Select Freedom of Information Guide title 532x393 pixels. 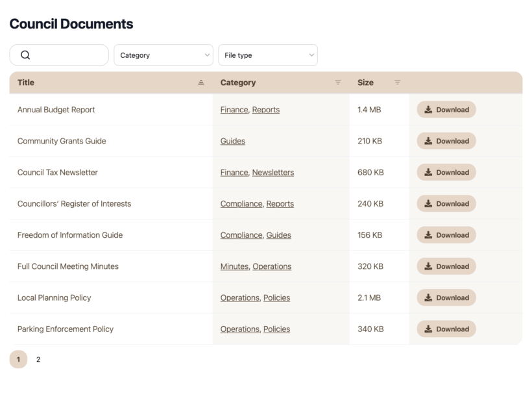70,235
